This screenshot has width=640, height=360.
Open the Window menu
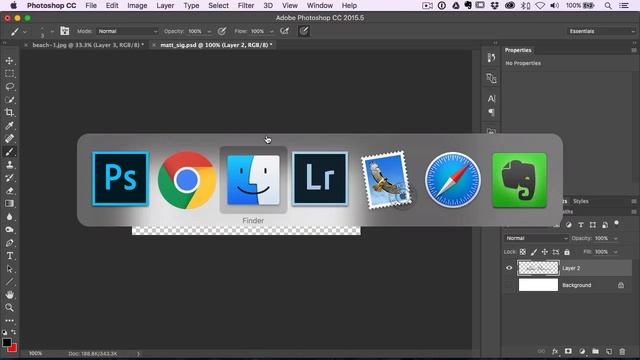pyautogui.click(x=320, y=6)
